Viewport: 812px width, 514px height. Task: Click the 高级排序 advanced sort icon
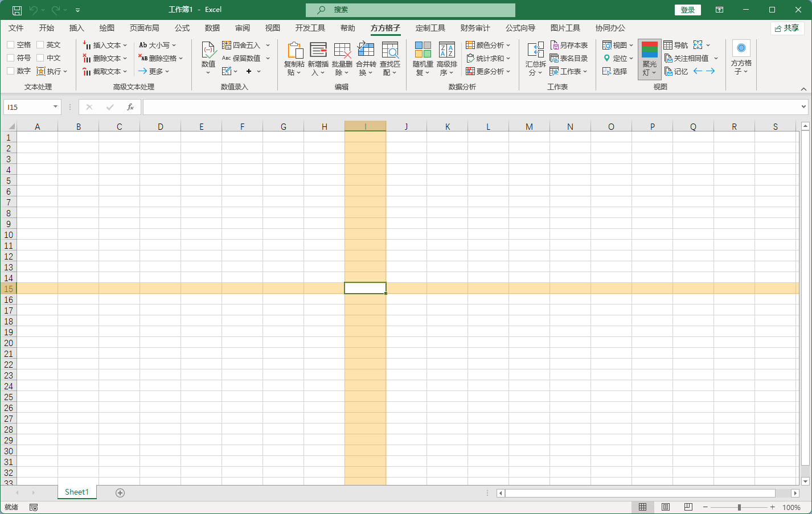[x=447, y=51]
